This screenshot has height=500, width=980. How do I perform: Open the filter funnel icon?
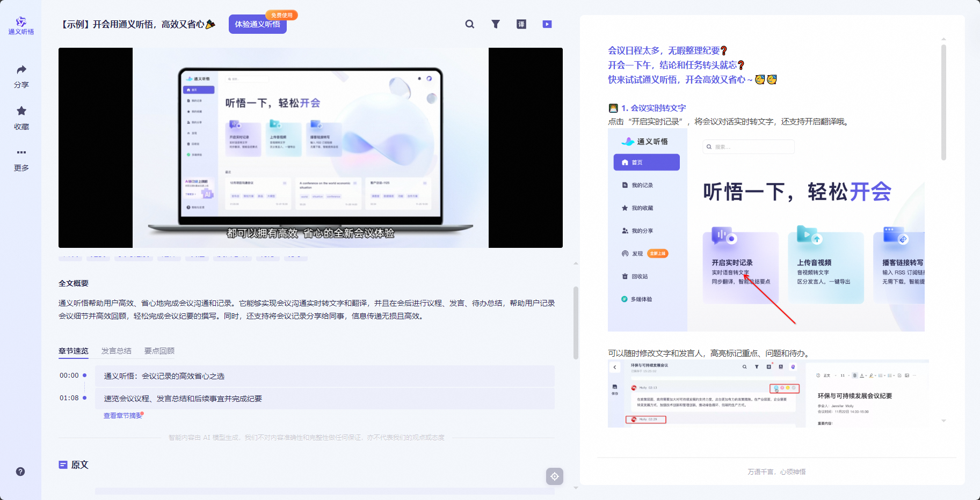496,24
